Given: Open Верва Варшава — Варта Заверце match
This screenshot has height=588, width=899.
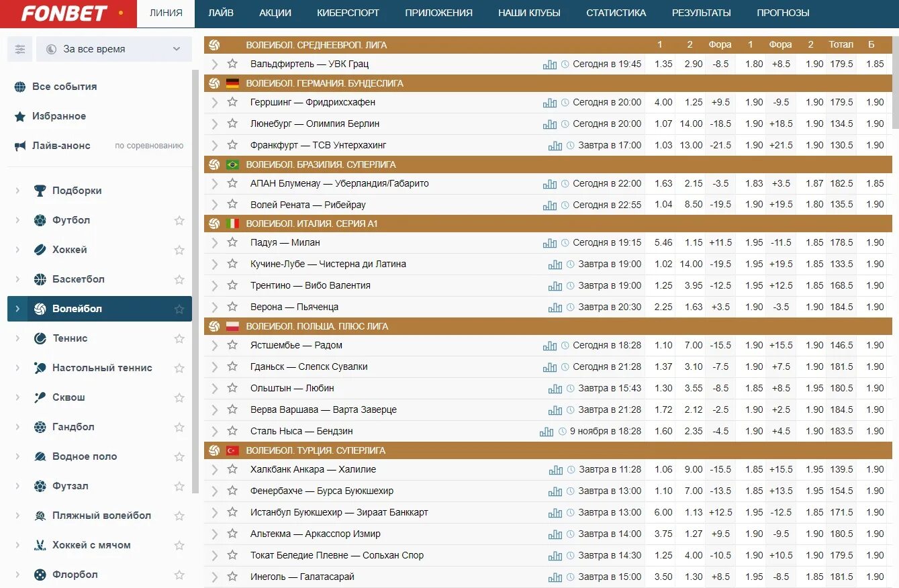Looking at the screenshot, I should 324,409.
